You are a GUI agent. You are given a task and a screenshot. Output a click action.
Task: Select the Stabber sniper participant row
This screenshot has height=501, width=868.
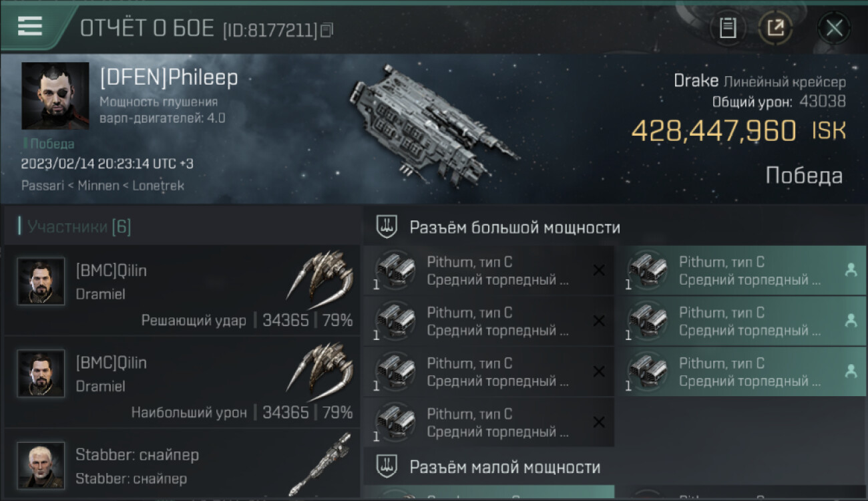click(182, 464)
